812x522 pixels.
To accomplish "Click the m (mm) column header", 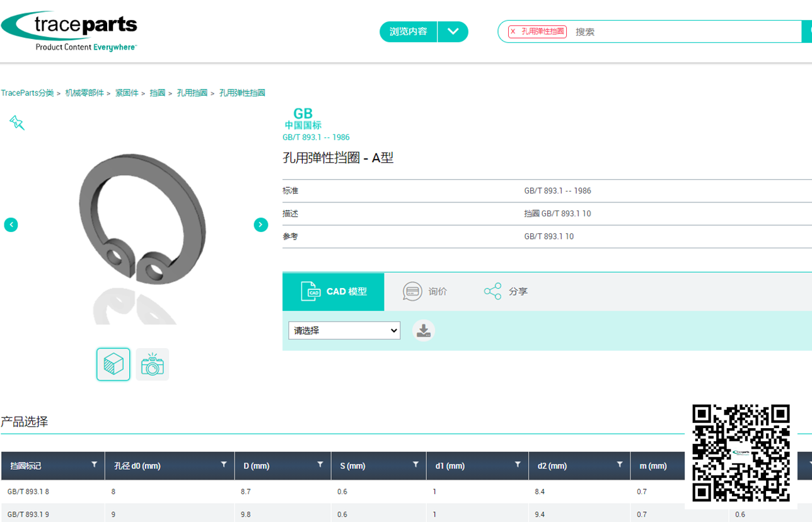I will pos(653,466).
